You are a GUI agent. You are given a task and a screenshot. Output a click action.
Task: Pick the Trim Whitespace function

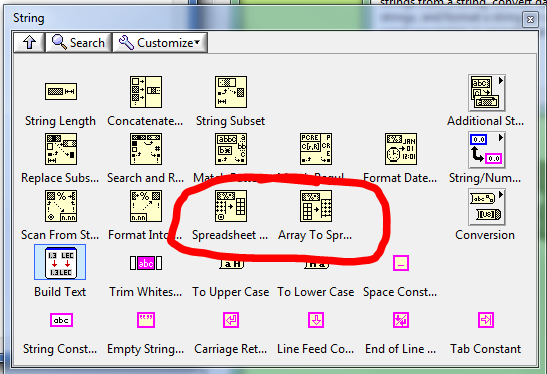click(146, 263)
